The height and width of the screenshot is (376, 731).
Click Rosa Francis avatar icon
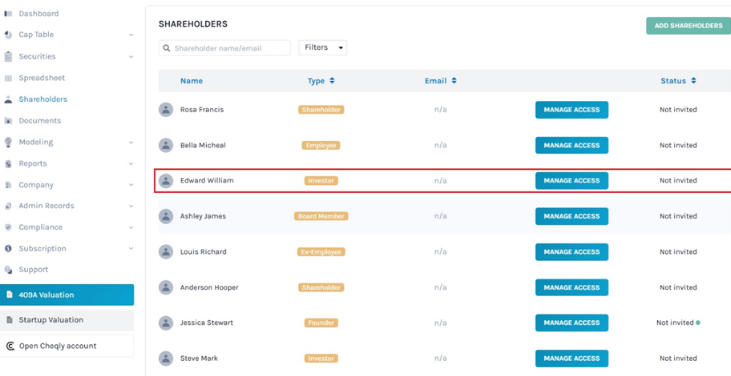click(166, 109)
